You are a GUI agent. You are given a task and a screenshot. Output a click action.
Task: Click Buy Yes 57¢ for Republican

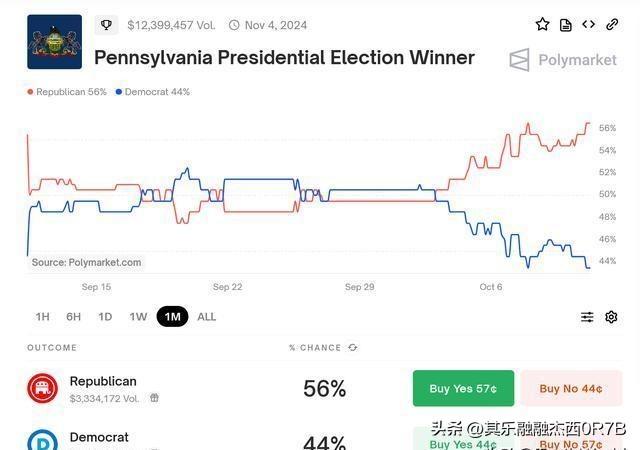[463, 388]
